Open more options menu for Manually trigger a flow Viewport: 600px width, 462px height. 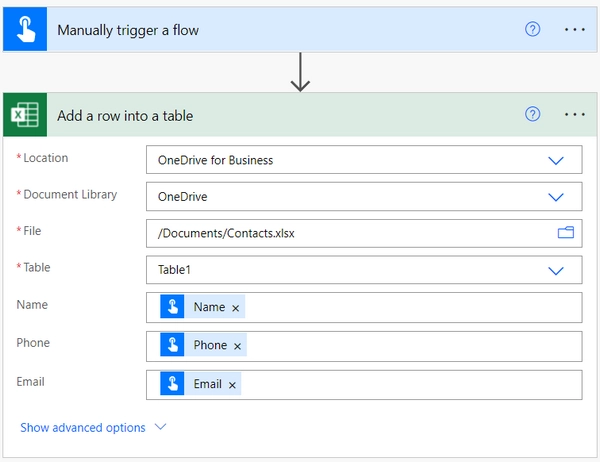(x=575, y=29)
